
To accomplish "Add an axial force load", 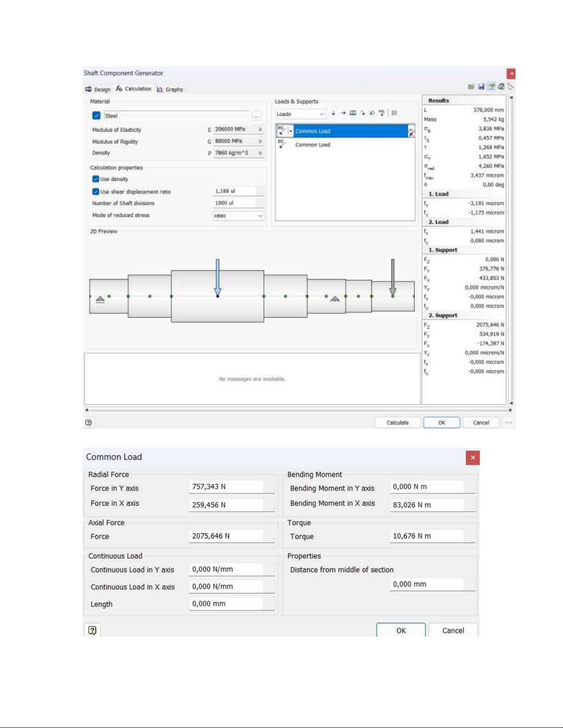I will click(343, 113).
